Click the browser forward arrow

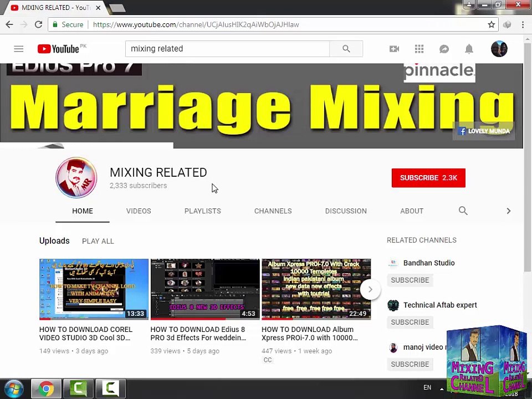pos(24,24)
